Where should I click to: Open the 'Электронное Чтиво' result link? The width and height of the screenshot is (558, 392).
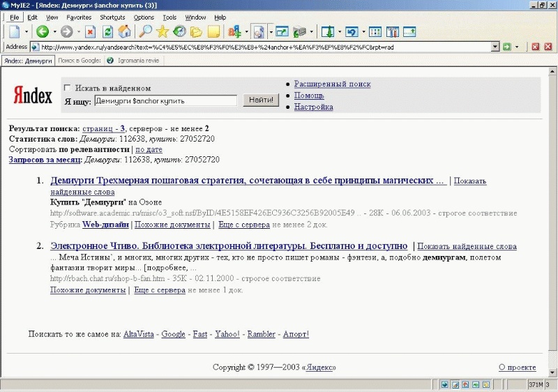[x=229, y=246]
